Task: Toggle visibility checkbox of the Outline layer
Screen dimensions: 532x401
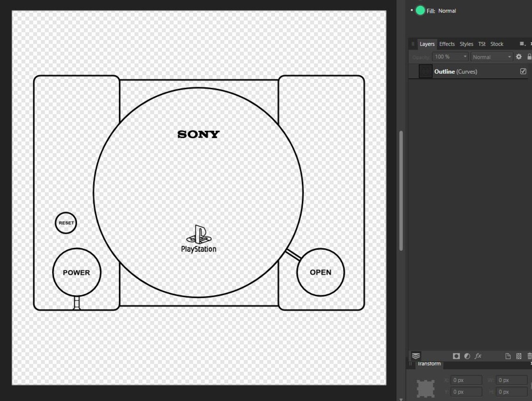Action: tap(523, 71)
